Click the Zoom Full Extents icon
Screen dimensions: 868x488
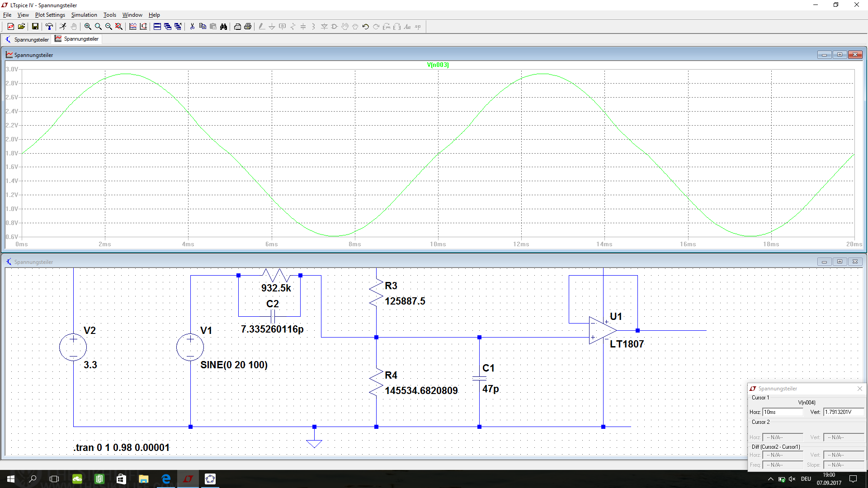coord(119,27)
